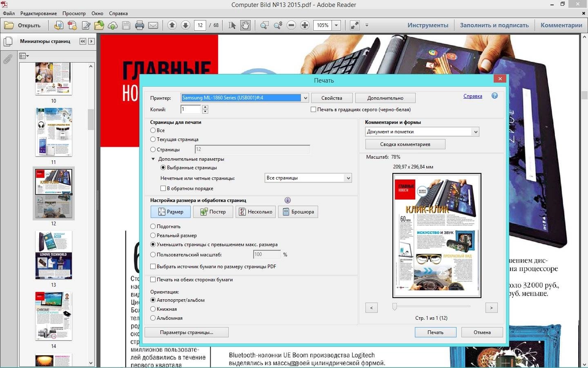Click the 'Печать' button
The width and height of the screenshot is (588, 368).
pyautogui.click(x=435, y=332)
